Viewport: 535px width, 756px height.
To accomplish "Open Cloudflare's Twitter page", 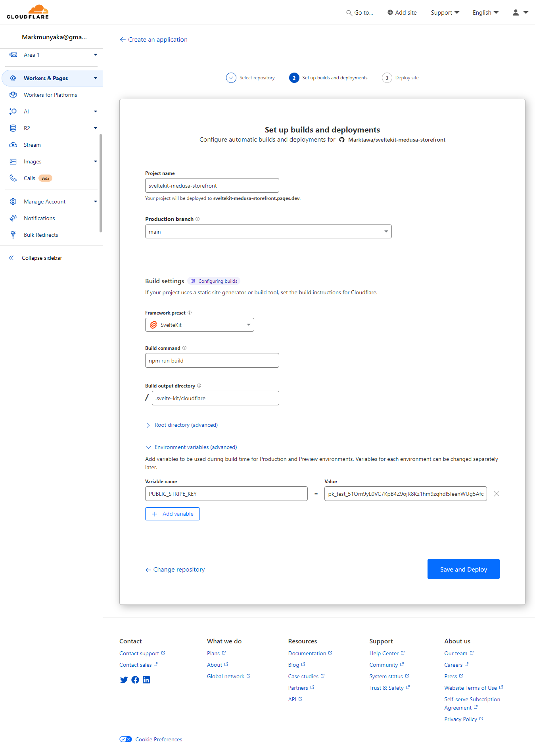I will tap(124, 680).
